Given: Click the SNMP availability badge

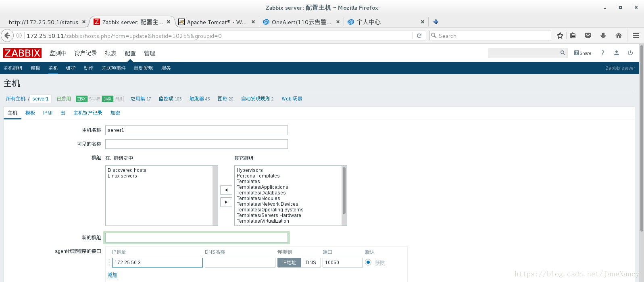Looking at the screenshot, I should coord(94,99).
